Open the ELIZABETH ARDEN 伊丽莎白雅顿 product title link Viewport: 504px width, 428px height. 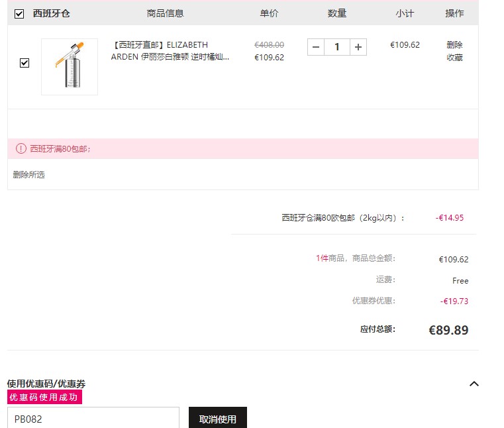point(170,51)
